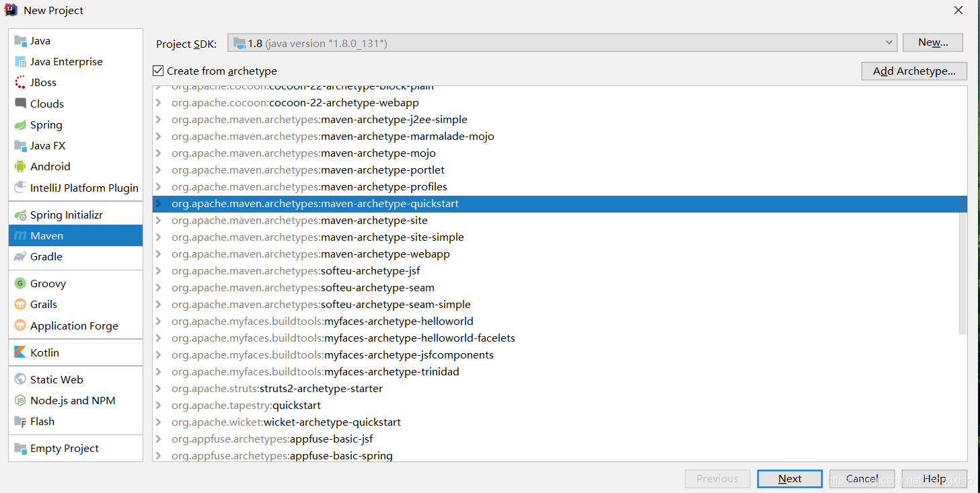The width and height of the screenshot is (980, 493).
Task: Click the Application Forge icon
Action: pos(20,326)
